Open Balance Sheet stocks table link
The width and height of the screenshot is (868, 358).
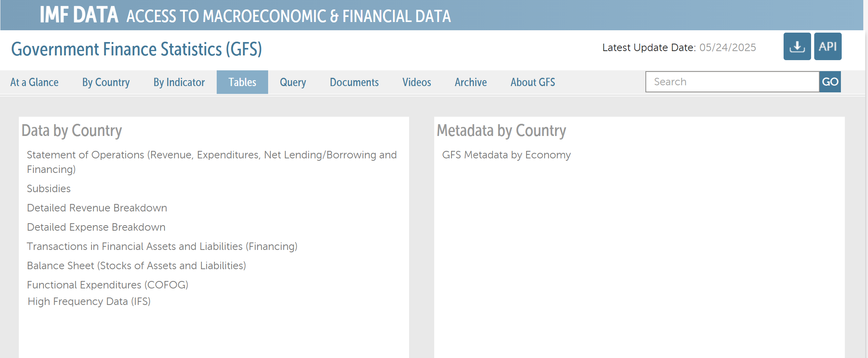[x=136, y=266]
